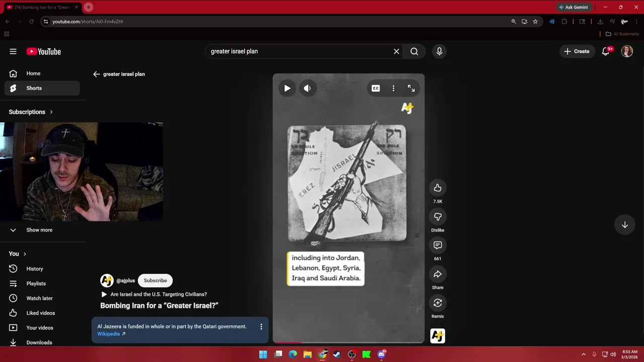The image size is (644, 362).
Task: Open the page zoom magnifier in address bar
Action: point(514,22)
